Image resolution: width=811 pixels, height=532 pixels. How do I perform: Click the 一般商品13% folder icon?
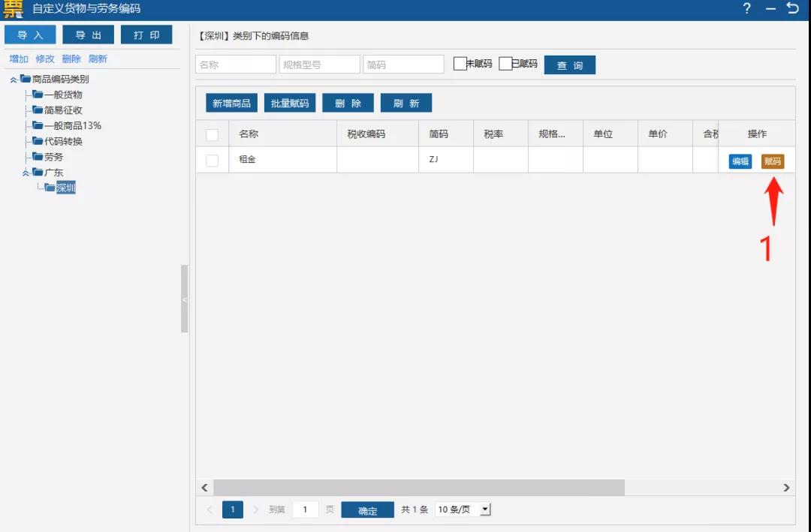38,125
